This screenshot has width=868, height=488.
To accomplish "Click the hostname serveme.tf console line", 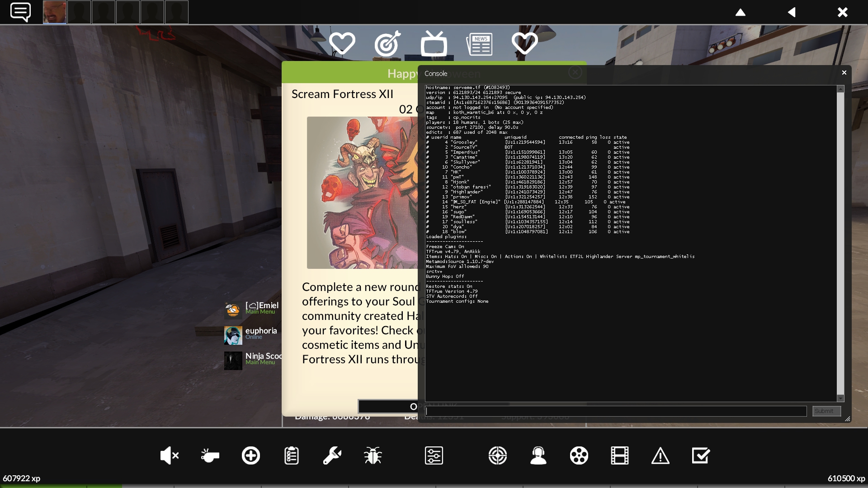I will (x=468, y=88).
